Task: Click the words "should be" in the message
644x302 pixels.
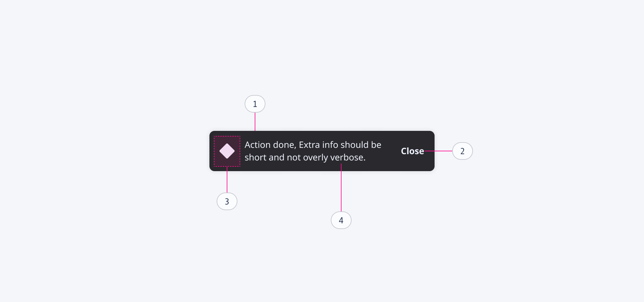Action: tap(361, 145)
